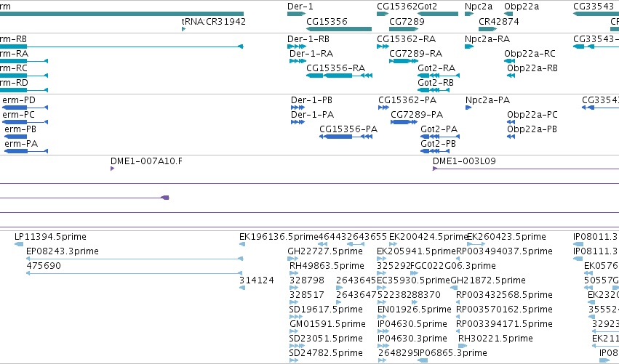The image size is (619, 364).
Task: Select the DME1-007A10.F feature label
Action: click(x=146, y=161)
